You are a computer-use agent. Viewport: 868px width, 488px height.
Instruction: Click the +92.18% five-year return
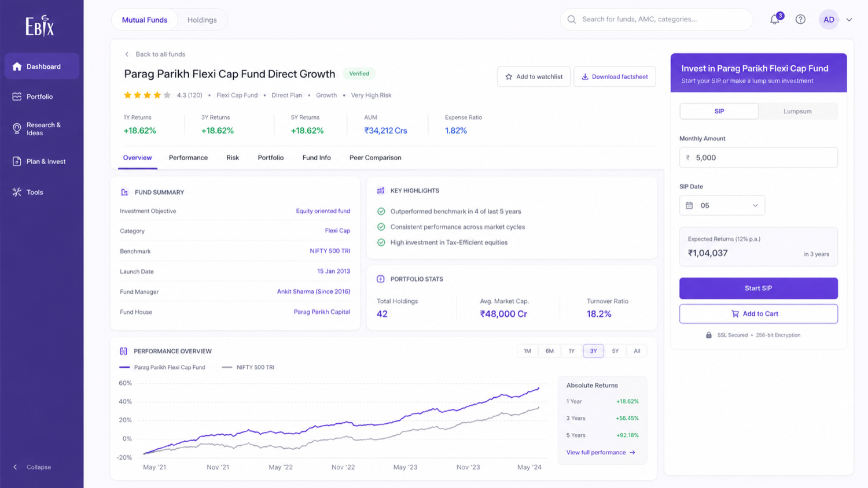pyautogui.click(x=627, y=435)
